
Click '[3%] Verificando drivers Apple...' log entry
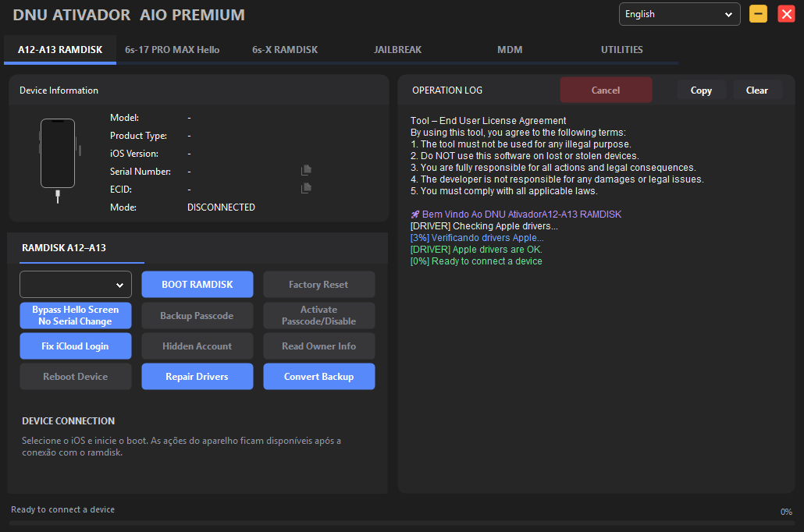[x=477, y=238]
